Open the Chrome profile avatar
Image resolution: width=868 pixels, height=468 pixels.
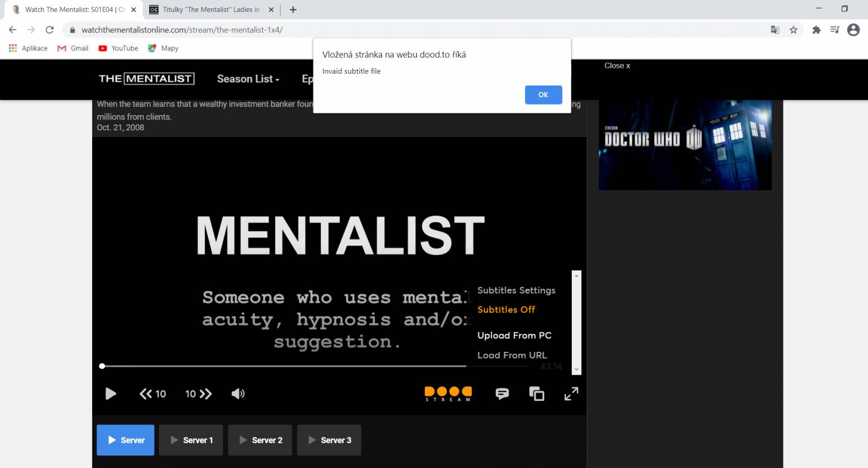tap(853, 30)
